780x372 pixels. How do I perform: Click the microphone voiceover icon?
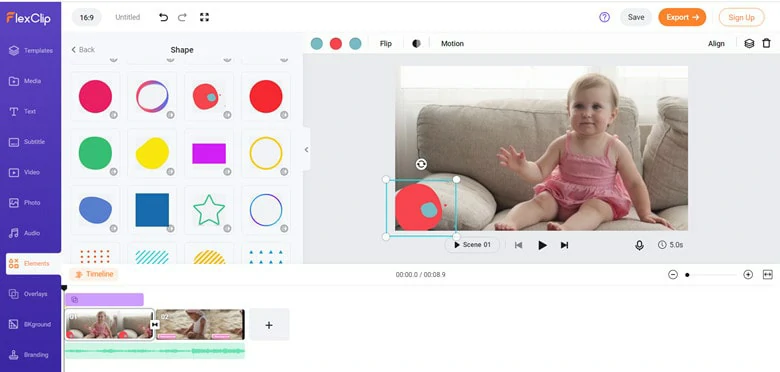coord(639,245)
